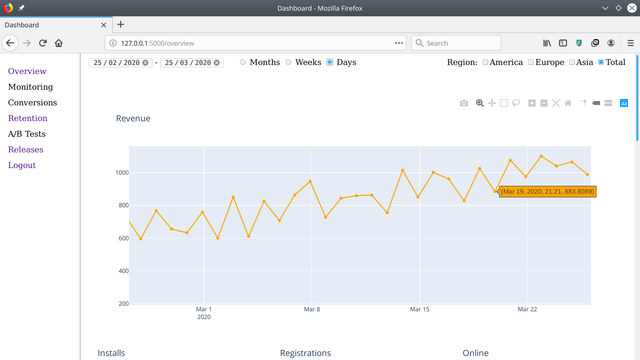This screenshot has width=640, height=360.
Task: Open the Firefox library icon
Action: (x=547, y=43)
